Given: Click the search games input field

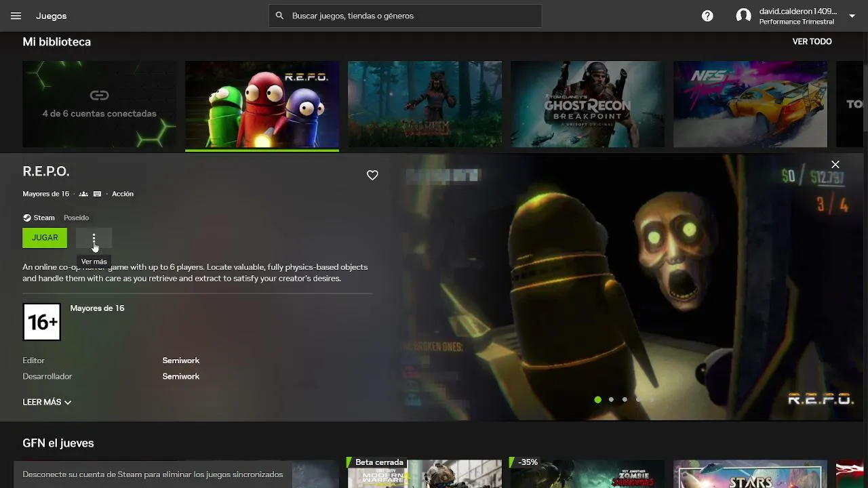Looking at the screenshot, I should click(405, 16).
